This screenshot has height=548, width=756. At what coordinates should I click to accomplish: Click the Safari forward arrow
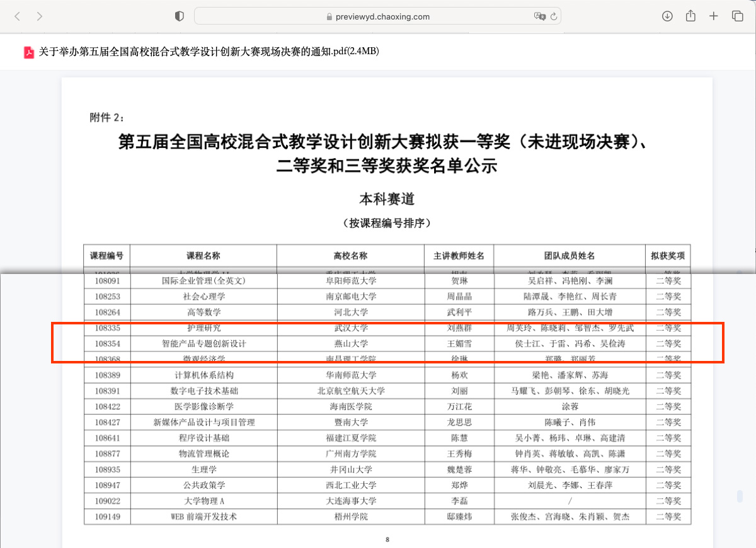point(40,16)
